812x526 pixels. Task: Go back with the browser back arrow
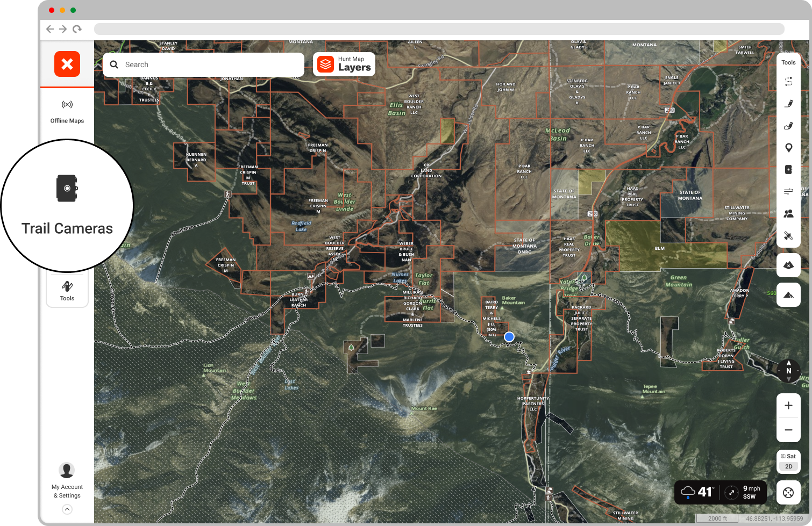pos(50,29)
